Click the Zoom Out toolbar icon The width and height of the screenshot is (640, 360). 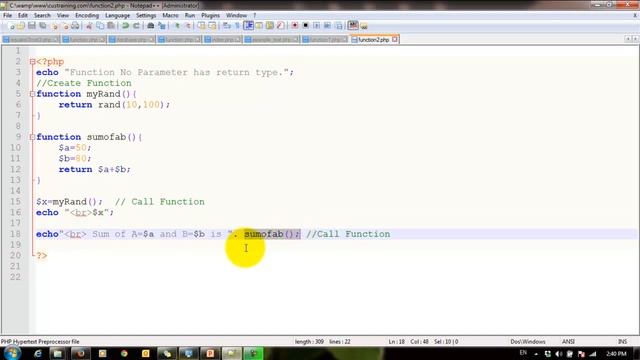188,26
